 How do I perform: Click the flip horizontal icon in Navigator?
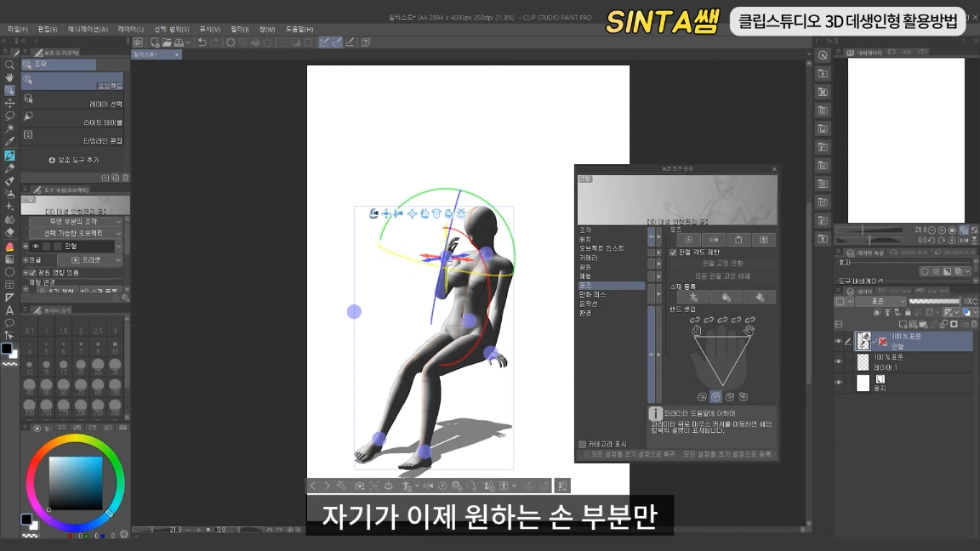[x=963, y=240]
